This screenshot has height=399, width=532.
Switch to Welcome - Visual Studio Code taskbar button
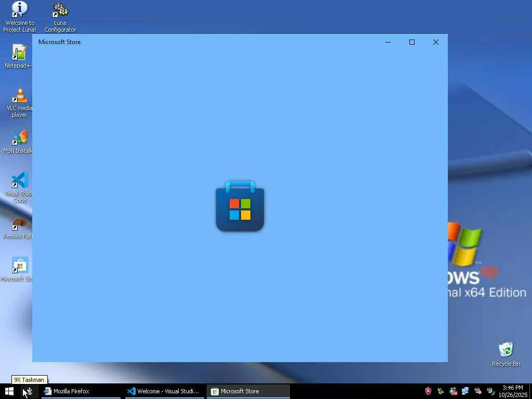165,391
